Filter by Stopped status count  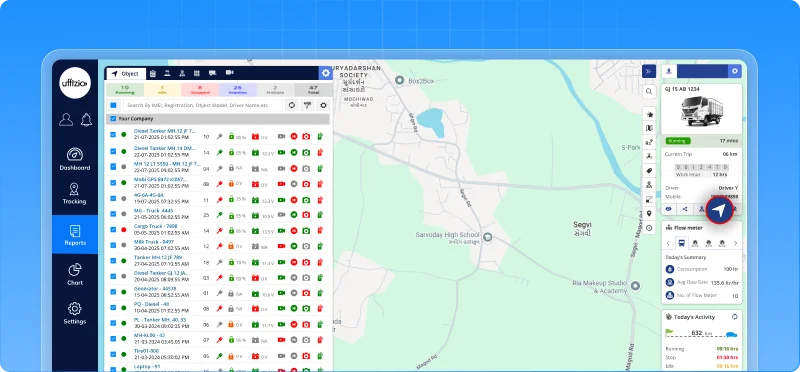[x=200, y=90]
